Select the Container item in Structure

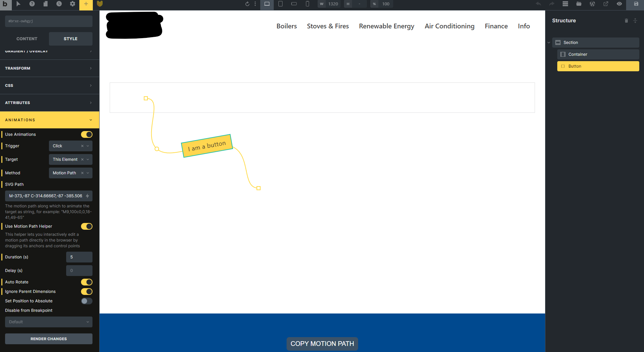click(598, 54)
